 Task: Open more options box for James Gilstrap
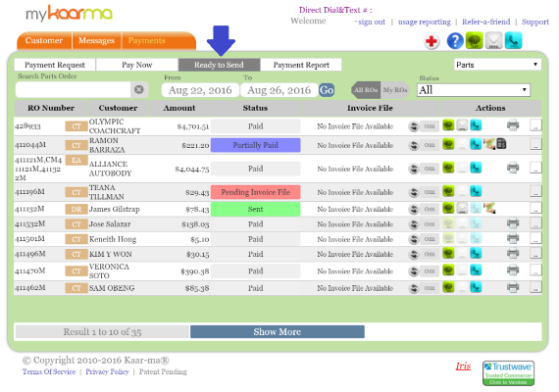535,208
